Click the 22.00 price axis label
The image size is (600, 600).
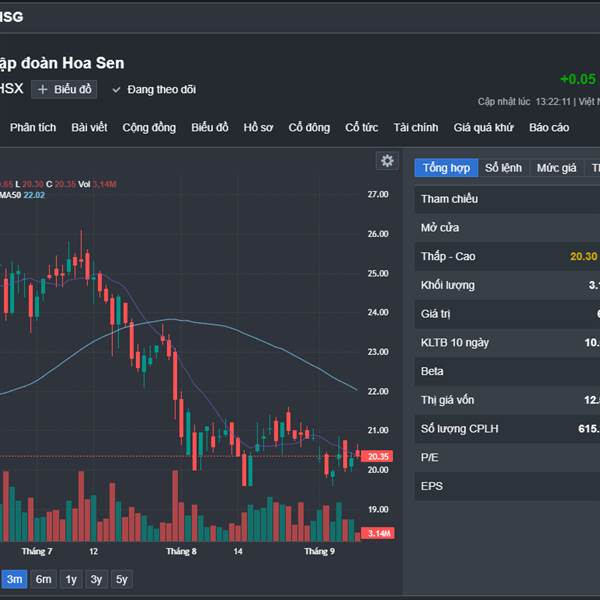pyautogui.click(x=378, y=391)
